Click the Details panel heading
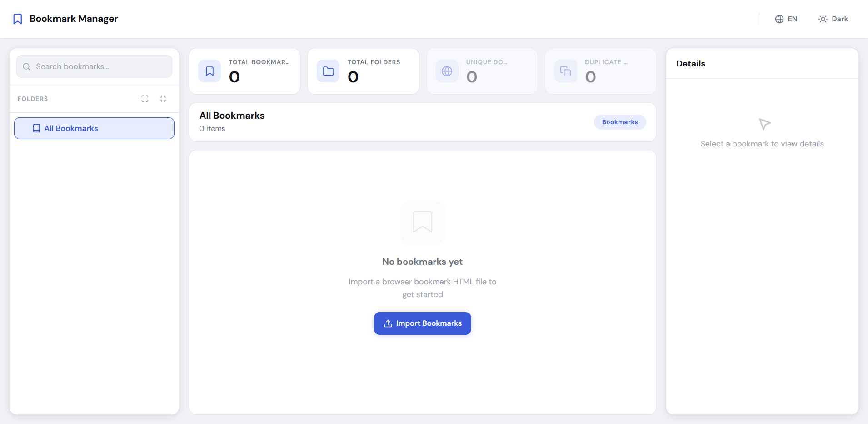Image resolution: width=868 pixels, height=424 pixels. (691, 64)
